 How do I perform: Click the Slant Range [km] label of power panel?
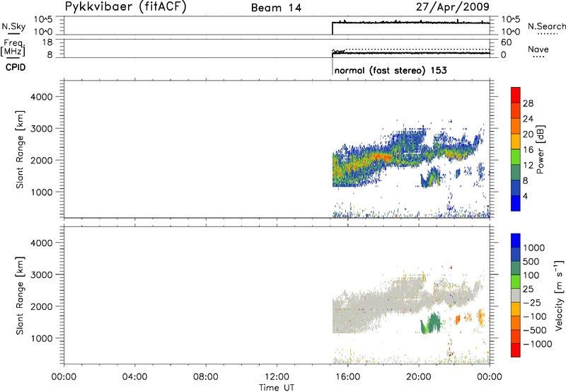pyautogui.click(x=20, y=149)
